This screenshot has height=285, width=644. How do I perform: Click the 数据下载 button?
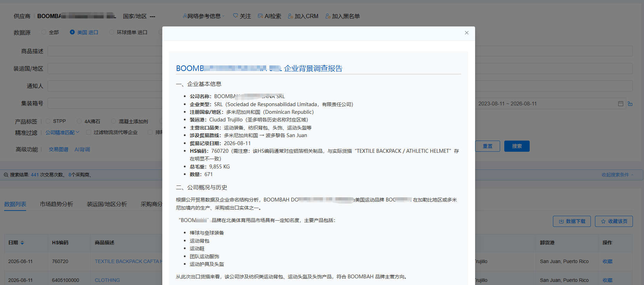[572, 221]
